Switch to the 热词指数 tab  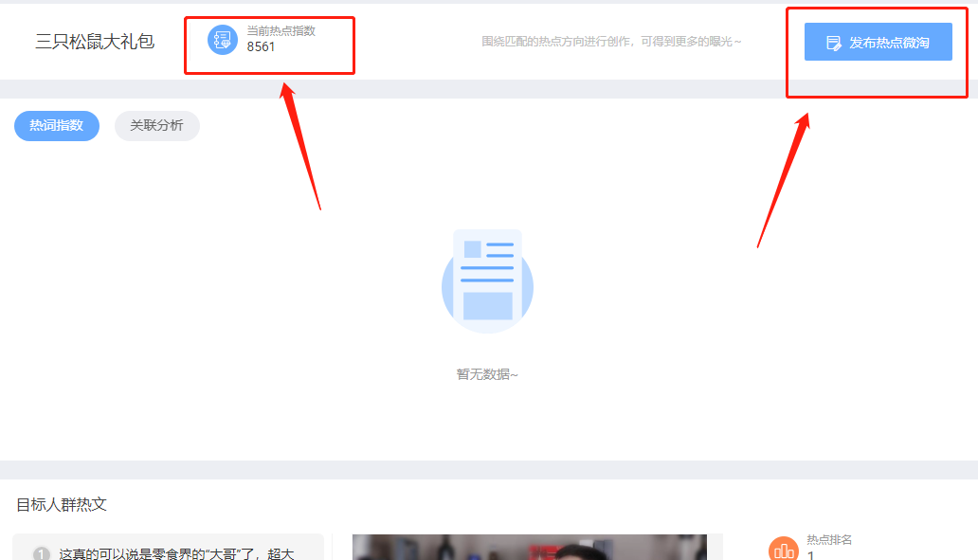[57, 125]
